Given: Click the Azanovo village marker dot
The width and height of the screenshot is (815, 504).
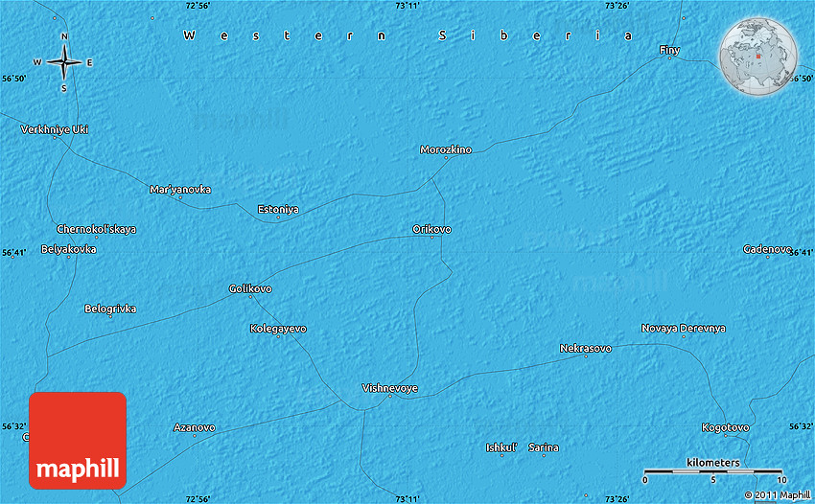Looking at the screenshot, I should [194, 436].
